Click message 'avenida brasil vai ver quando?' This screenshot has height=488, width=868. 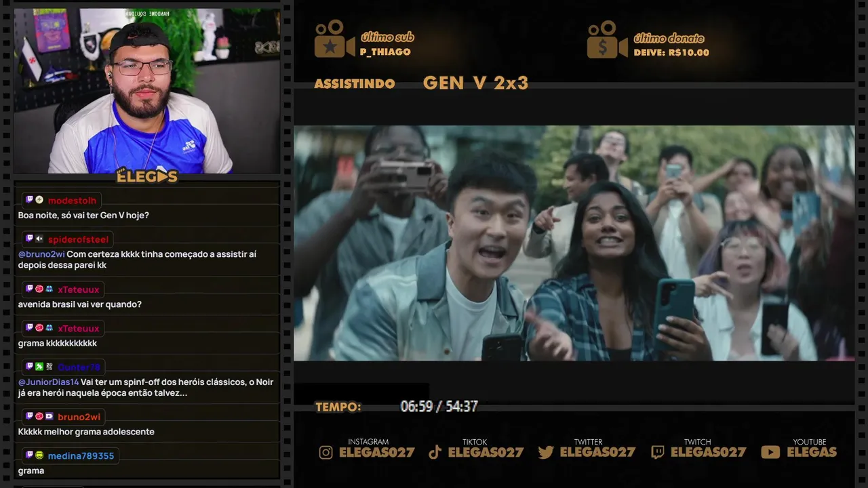(x=80, y=304)
